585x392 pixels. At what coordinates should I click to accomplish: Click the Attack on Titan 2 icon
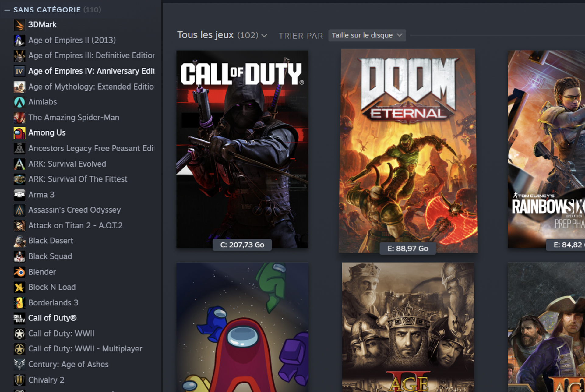(19, 225)
